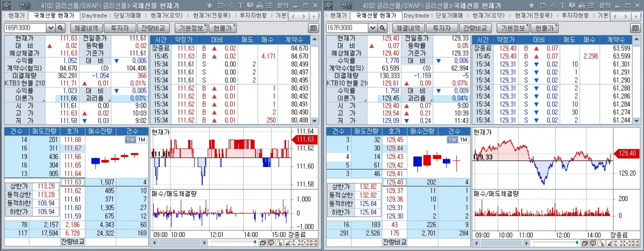Expand 현물가 dropdown button in right window
Screen dimensions: 644x251
tap(545, 28)
